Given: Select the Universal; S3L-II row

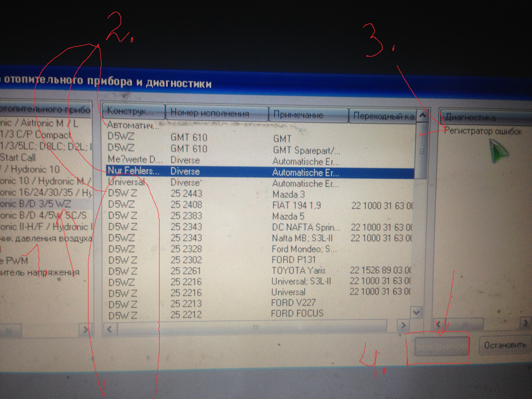Looking at the screenshot, I should pos(259,282).
